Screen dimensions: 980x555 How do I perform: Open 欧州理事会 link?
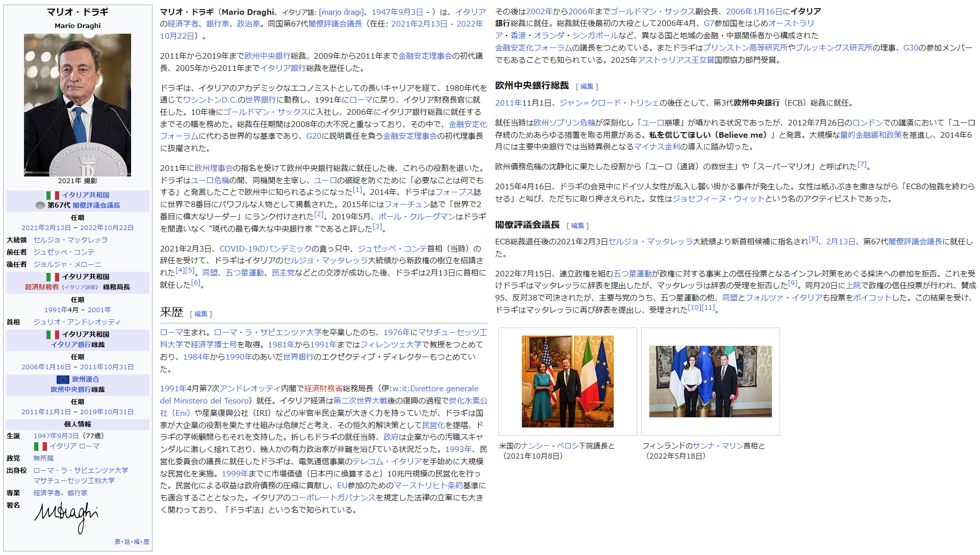(x=214, y=168)
